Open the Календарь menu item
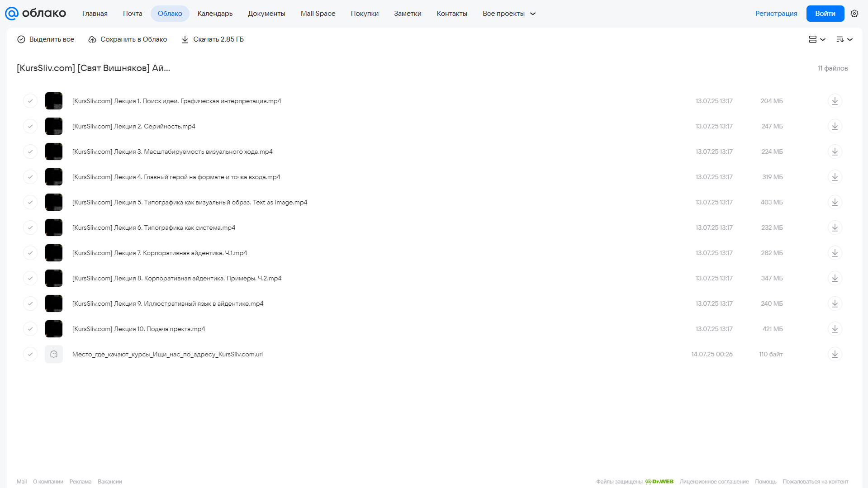The image size is (868, 488). (215, 14)
